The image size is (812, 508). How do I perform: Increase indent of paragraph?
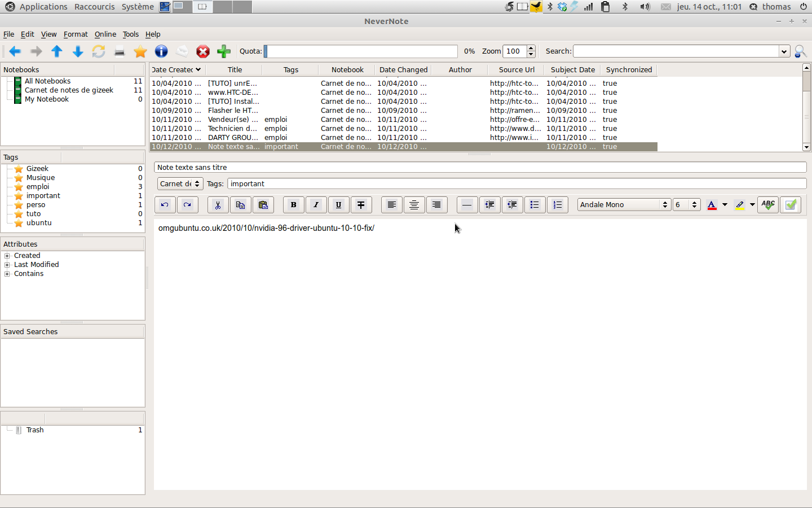(489, 205)
